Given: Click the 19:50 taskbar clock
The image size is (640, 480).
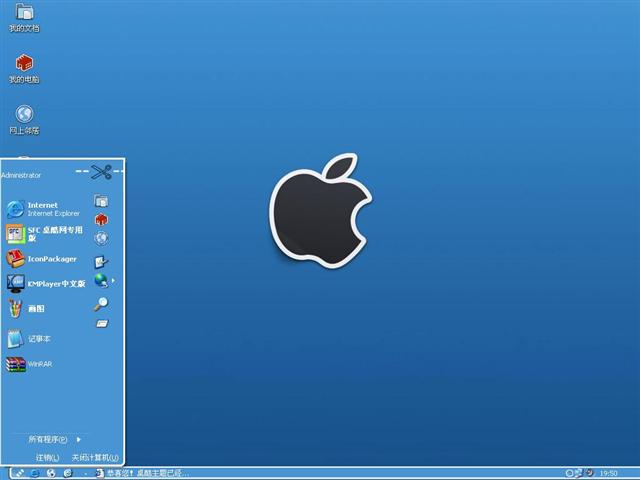Looking at the screenshot, I should (x=608, y=473).
